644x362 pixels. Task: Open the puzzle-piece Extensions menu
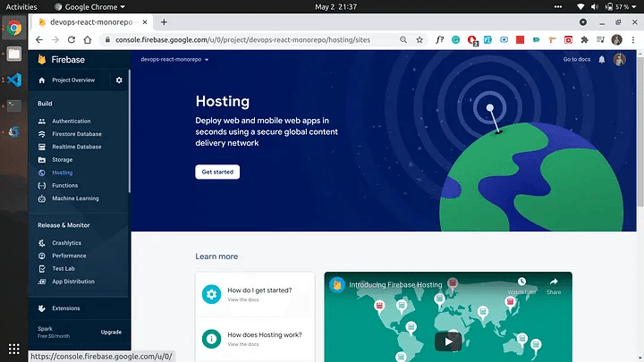coord(584,40)
